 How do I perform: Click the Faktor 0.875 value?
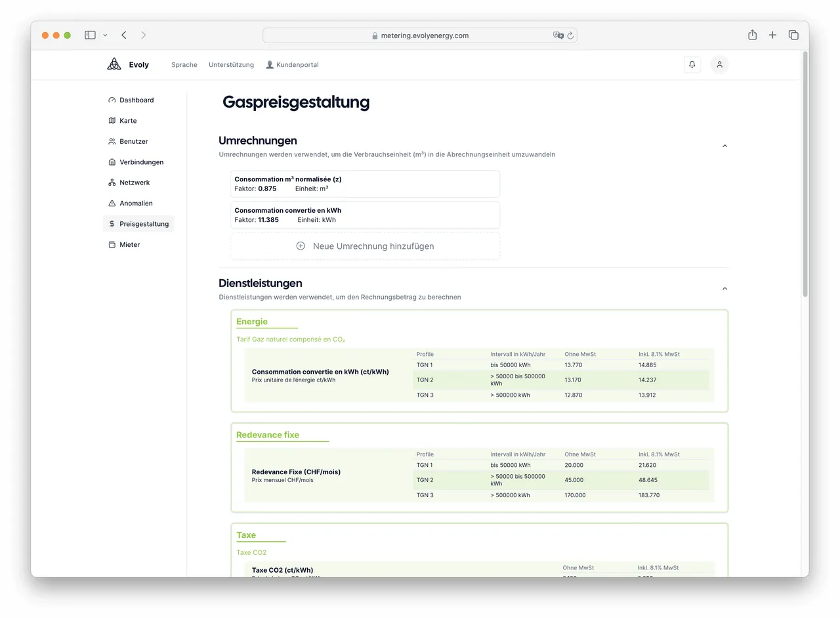[267, 188]
